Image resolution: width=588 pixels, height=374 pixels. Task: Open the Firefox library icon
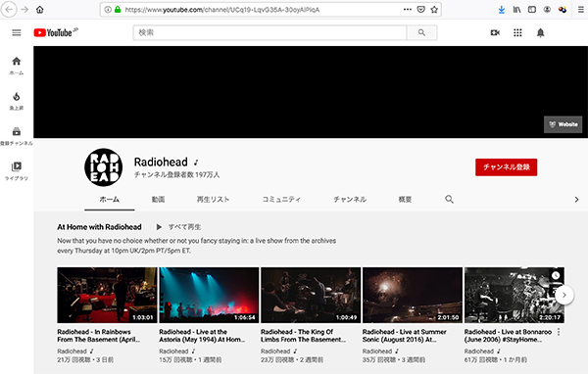click(x=516, y=10)
